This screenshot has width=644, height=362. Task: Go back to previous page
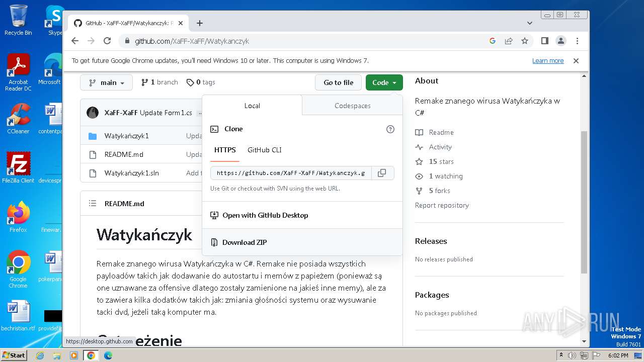pos(75,41)
